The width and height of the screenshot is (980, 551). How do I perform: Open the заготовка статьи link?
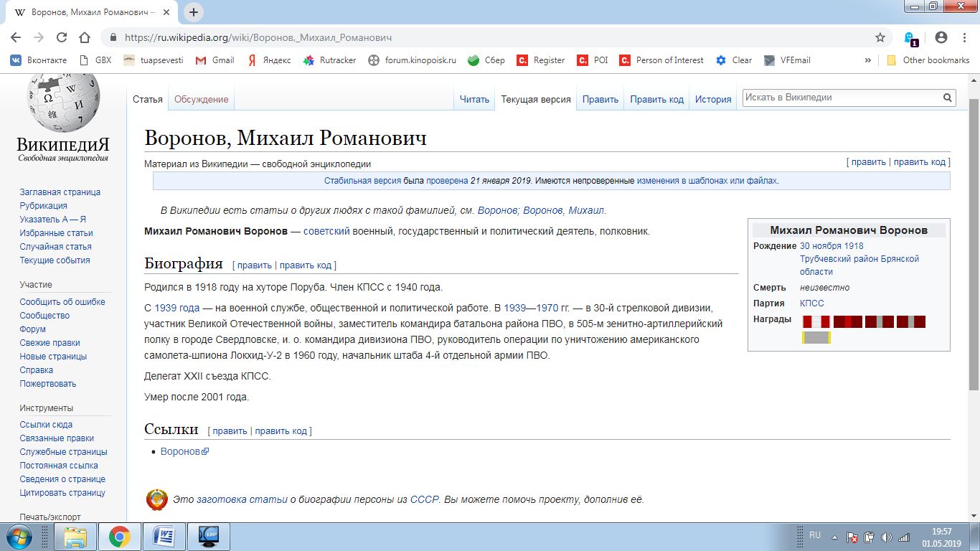(242, 499)
